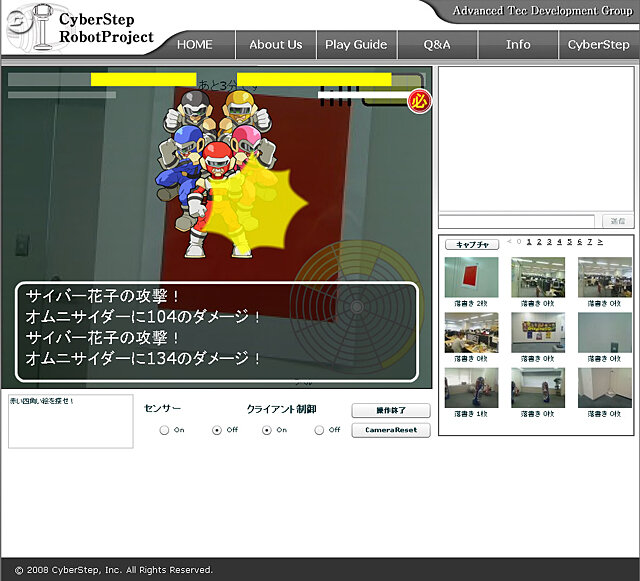The width and height of the screenshot is (640, 581).
Task: Click the chat message input field
Action: click(x=517, y=221)
